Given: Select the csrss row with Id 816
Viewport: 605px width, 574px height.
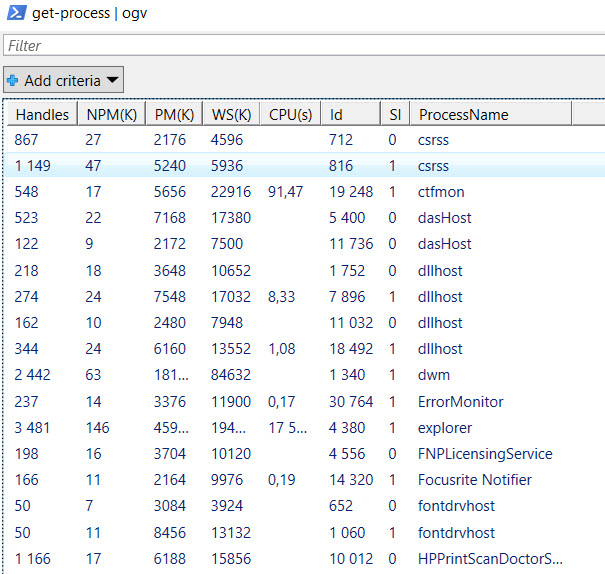Looking at the screenshot, I should click(305, 166).
